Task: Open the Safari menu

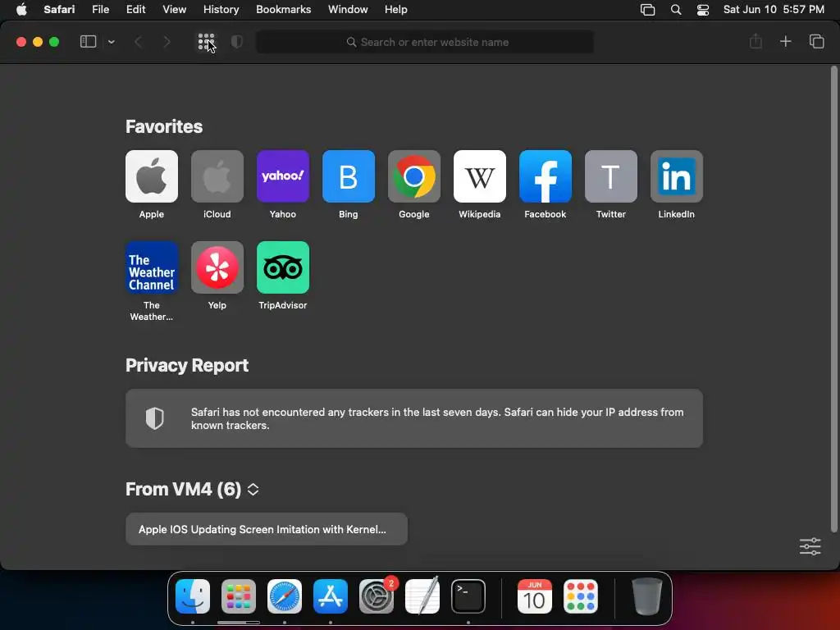Action: pyautogui.click(x=59, y=10)
